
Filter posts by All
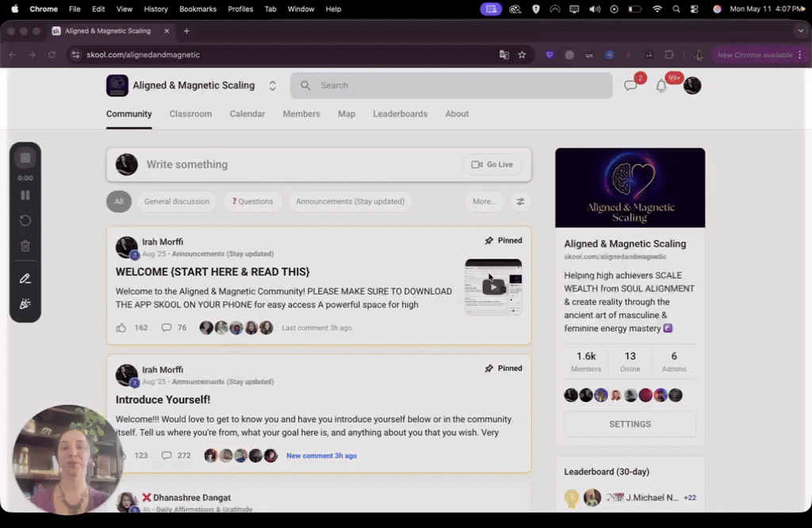tap(119, 201)
